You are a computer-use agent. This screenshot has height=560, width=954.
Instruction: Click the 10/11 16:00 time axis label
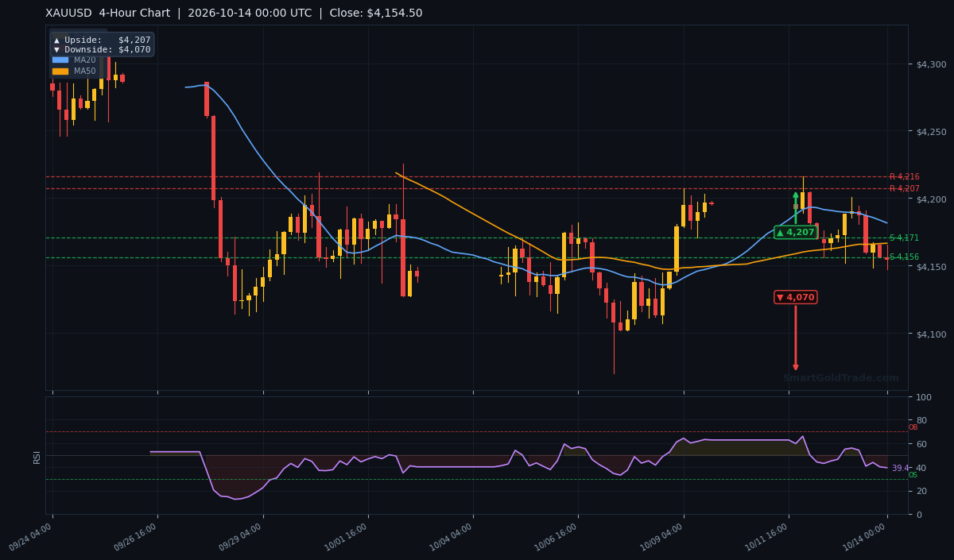click(767, 537)
